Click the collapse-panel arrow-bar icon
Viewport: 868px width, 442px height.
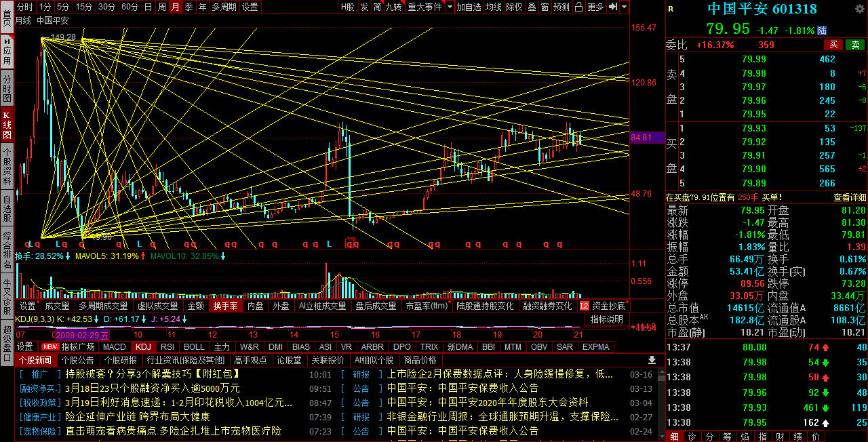612,7
